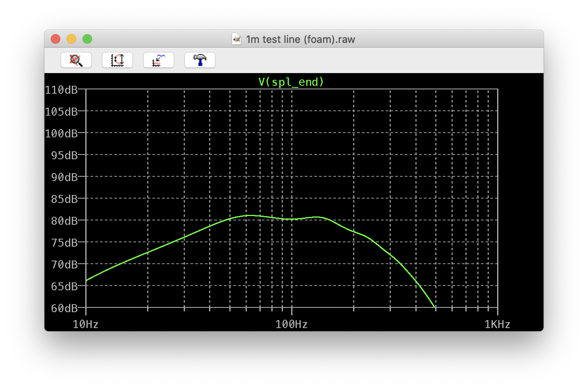Click the 60dB vertical axis label
This screenshot has width=588, height=390.
pos(64,308)
